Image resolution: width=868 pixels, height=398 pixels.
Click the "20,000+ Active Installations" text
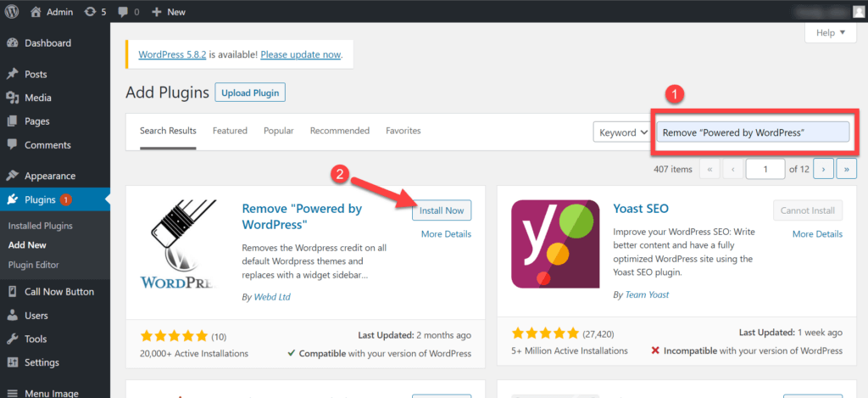194,353
